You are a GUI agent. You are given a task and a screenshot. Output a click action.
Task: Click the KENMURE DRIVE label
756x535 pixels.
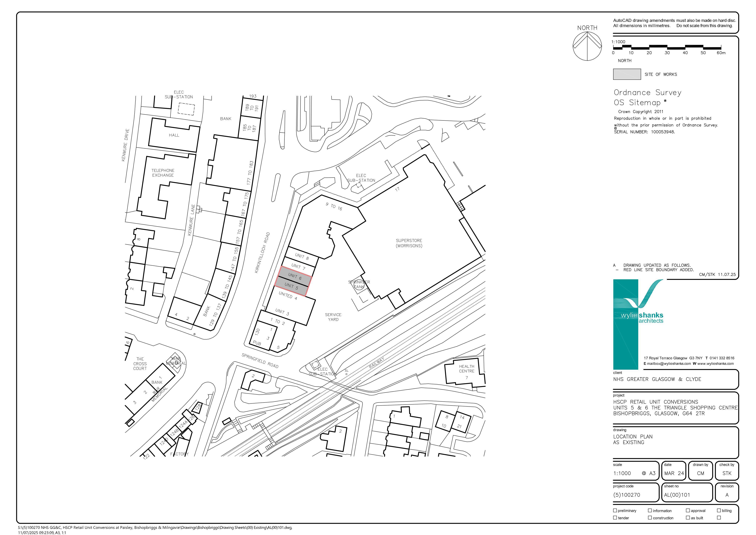click(x=126, y=145)
